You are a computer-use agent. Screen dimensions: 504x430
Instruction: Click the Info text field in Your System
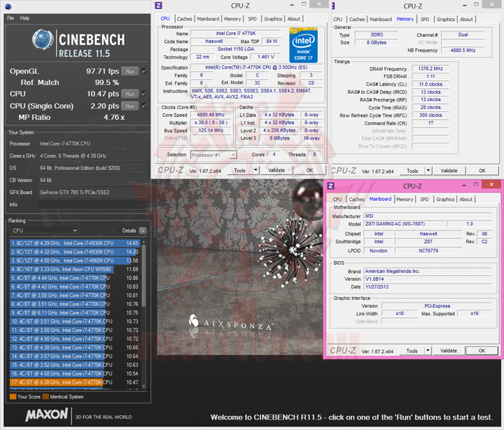(92, 204)
